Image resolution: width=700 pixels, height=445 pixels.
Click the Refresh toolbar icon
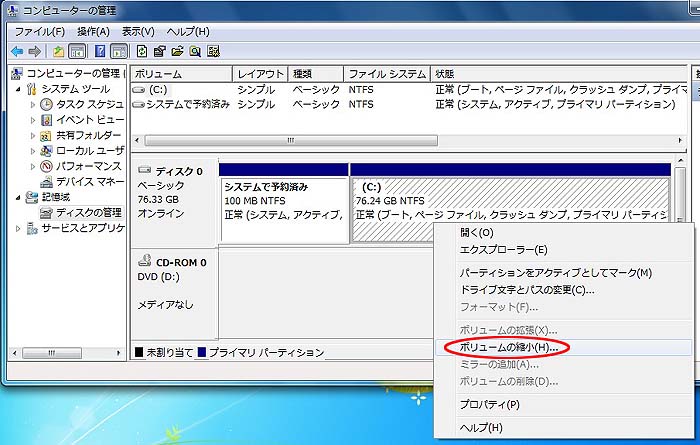pyautogui.click(x=142, y=51)
